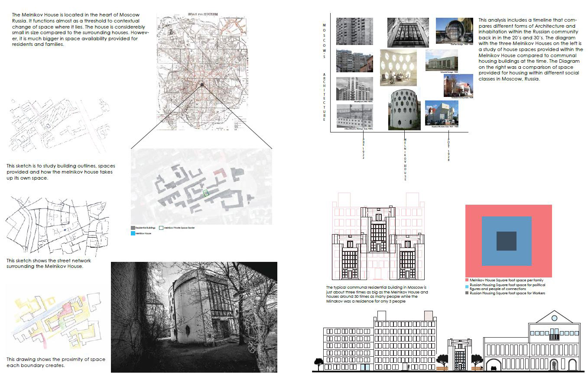
Task: Click the small red Melnikov House legend square
Action: click(467, 280)
